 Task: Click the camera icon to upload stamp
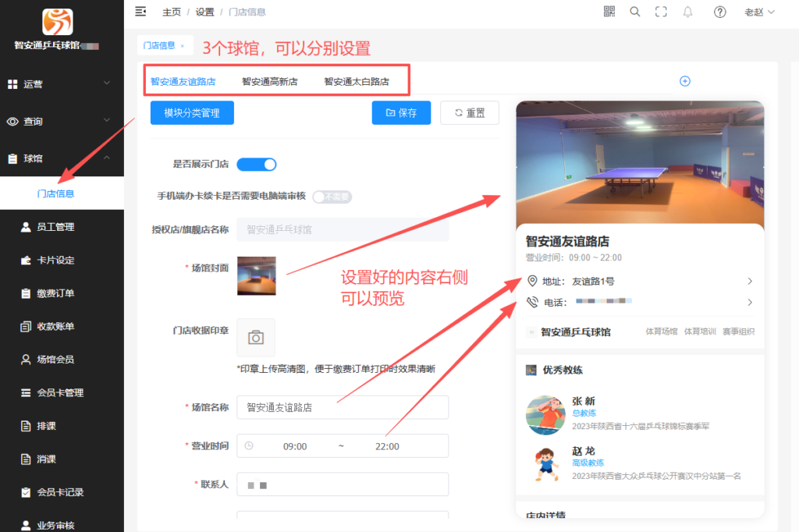pyautogui.click(x=256, y=337)
